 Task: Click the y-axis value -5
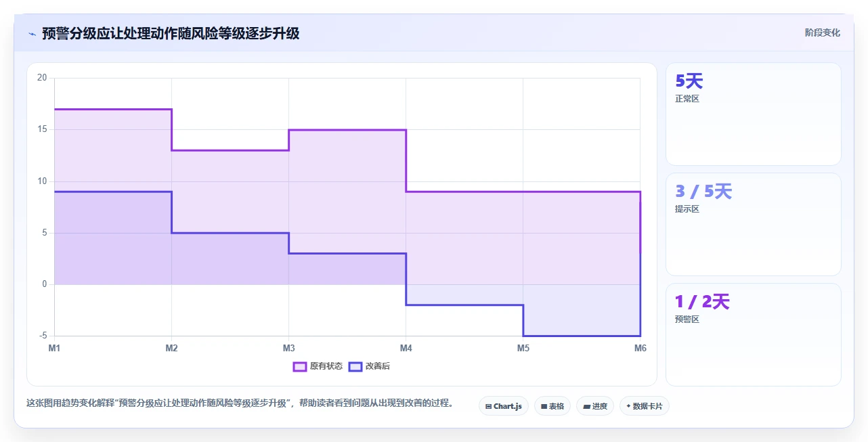43,336
